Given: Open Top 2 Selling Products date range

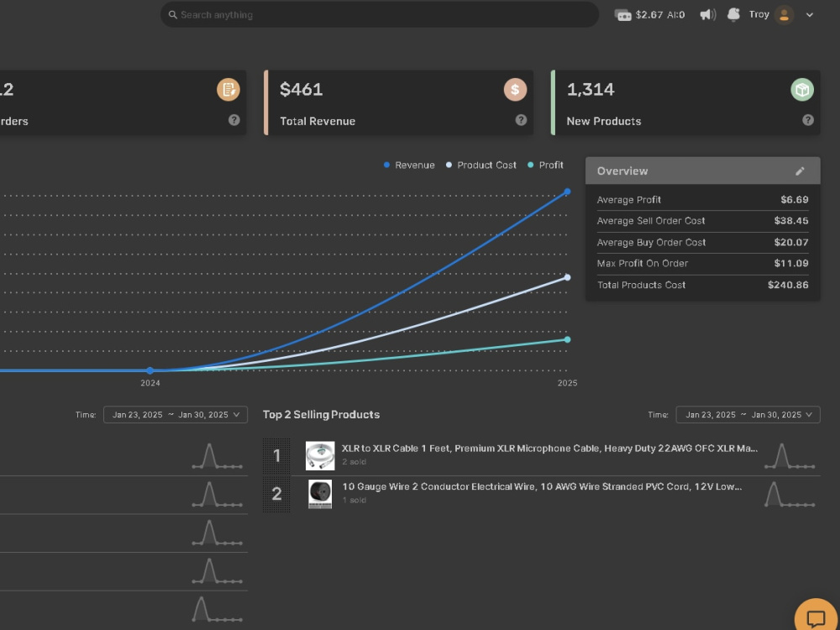Looking at the screenshot, I should [x=748, y=415].
